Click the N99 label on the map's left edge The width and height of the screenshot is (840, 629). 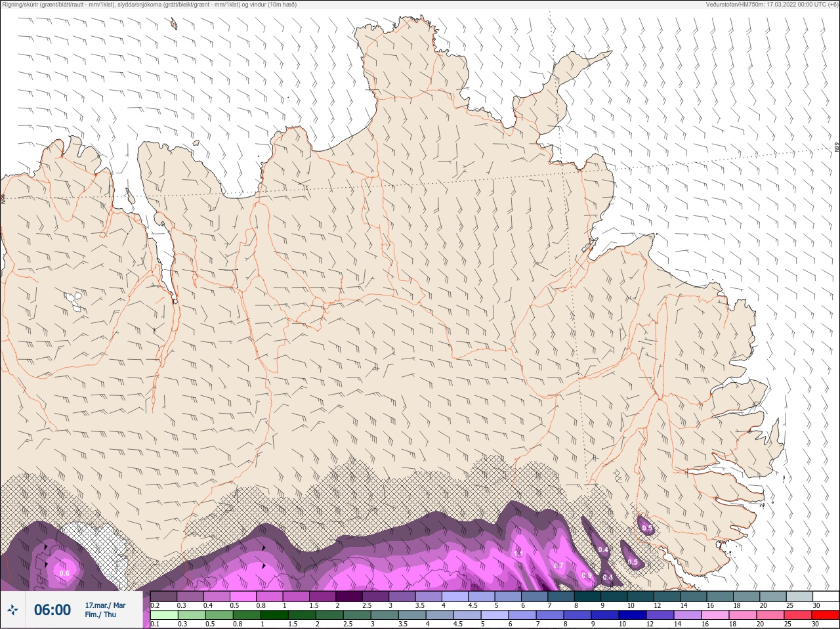pyautogui.click(x=3, y=198)
